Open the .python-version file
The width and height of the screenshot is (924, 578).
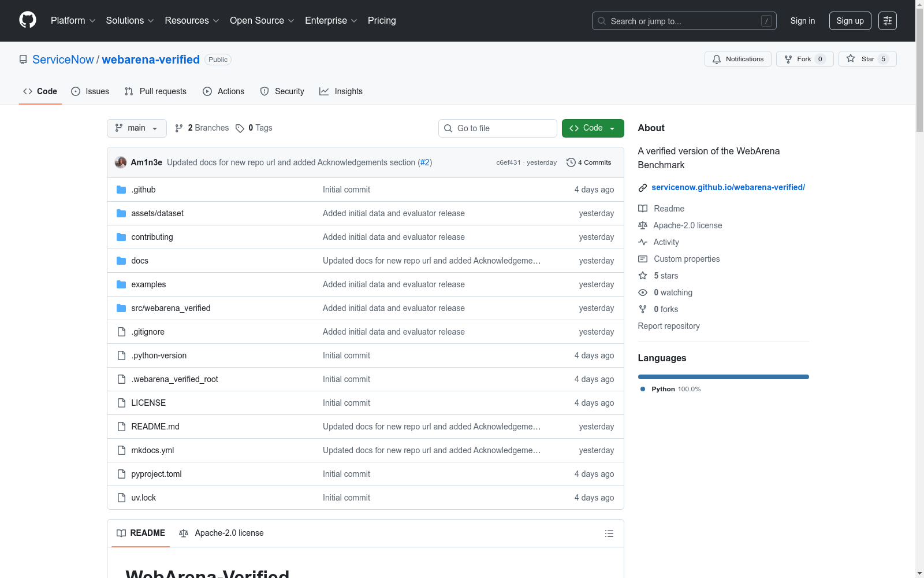click(159, 355)
